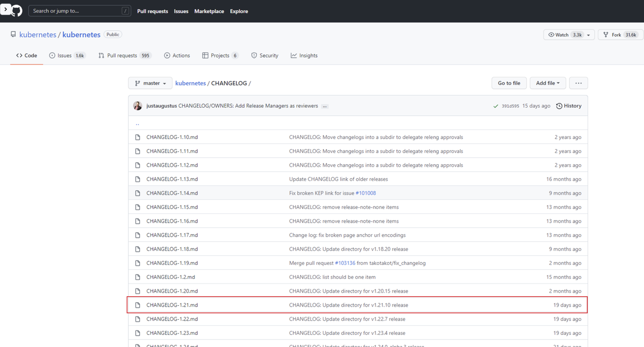This screenshot has width=644, height=347.
Task: Open the kubernetes repository name link
Action: click(x=82, y=35)
